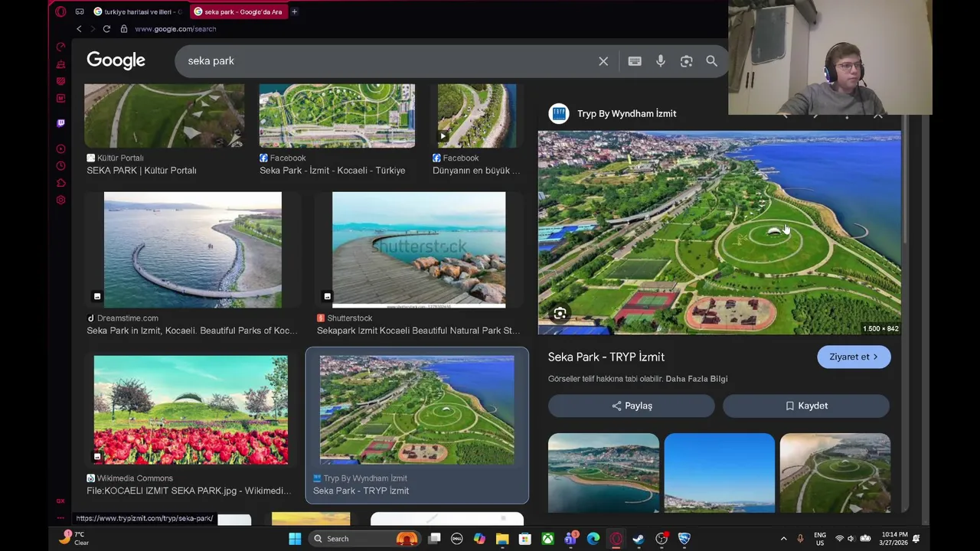Start voice search with the microphone icon

click(661, 61)
